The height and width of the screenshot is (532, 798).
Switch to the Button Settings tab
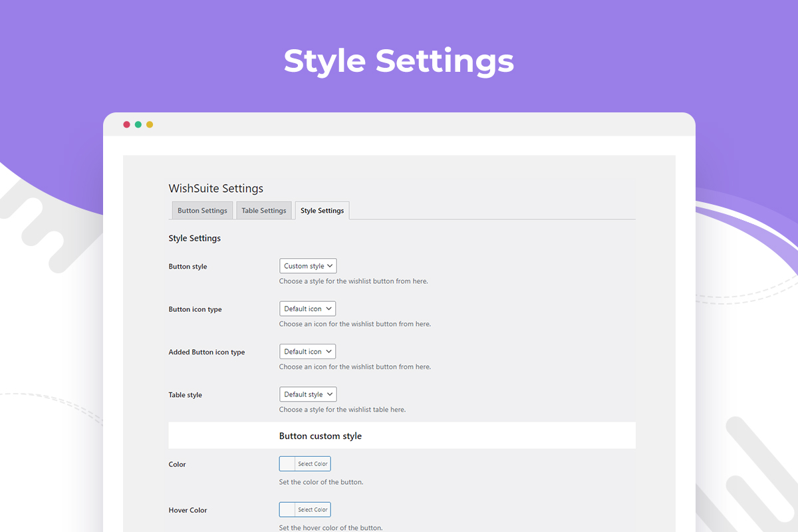202,211
